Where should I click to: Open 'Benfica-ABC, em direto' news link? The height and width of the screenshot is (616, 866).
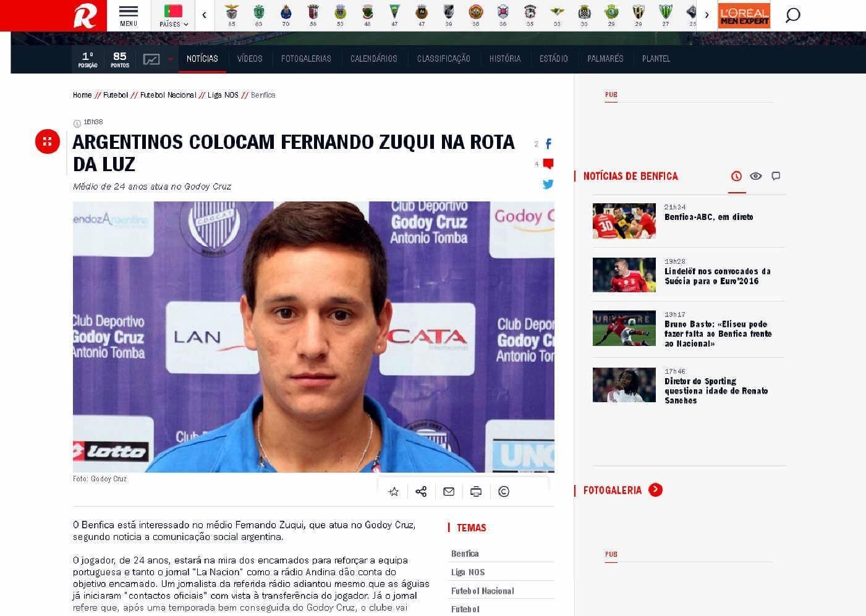(x=708, y=217)
